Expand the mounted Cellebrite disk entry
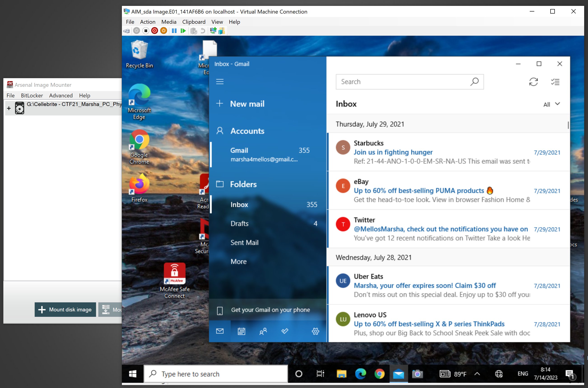This screenshot has width=588, height=388. (9, 108)
